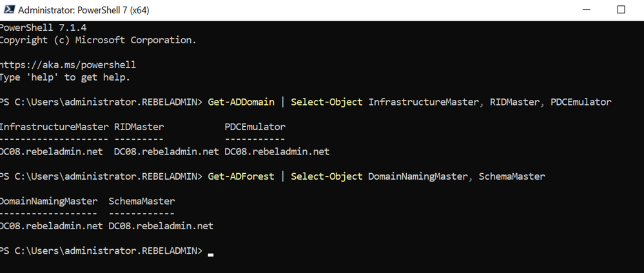Click DC08.rebeladmin.net under SchemaMaster
644x273 pixels.
coord(161,226)
